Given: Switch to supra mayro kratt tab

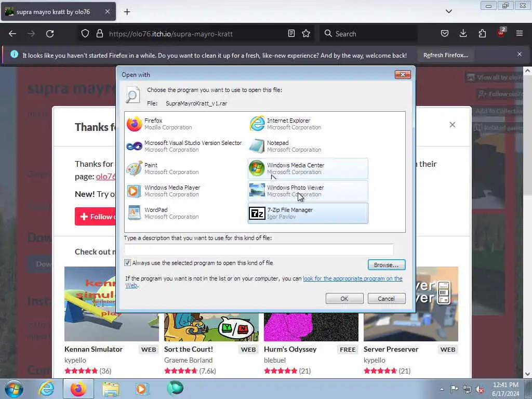Looking at the screenshot, I should click(58, 12).
